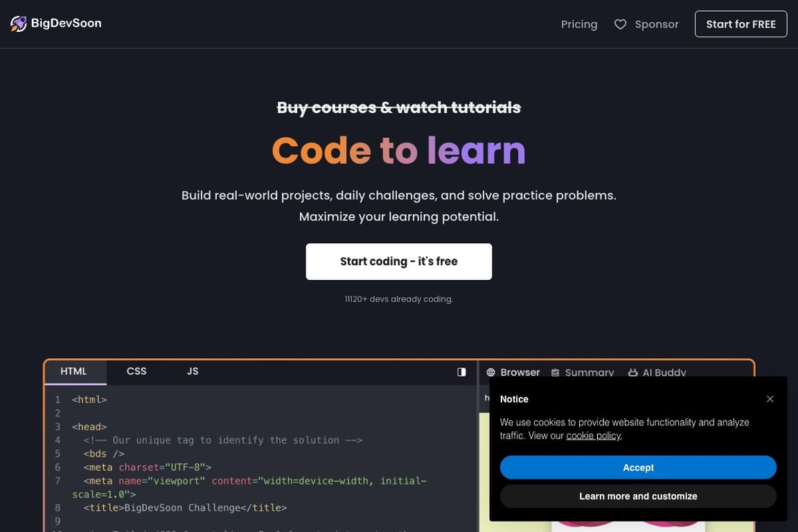Switch to the JS editor tab
This screenshot has height=532, width=798.
pos(193,371)
